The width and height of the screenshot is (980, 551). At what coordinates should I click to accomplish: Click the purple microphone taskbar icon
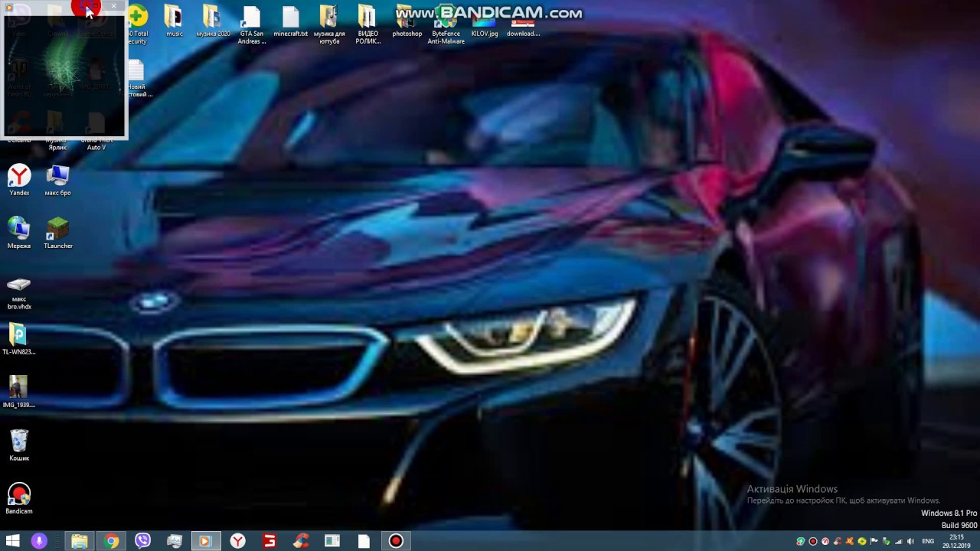[39, 541]
